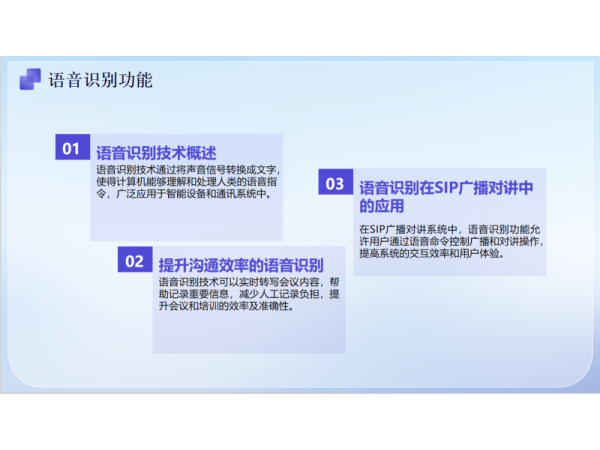Click the line starting 在SIP广播对讲系统中

pos(448,228)
